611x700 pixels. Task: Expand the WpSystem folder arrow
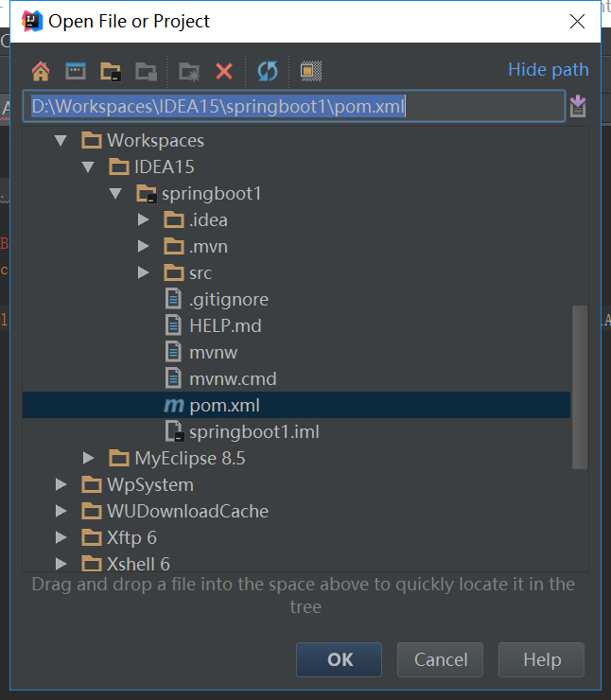[61, 484]
